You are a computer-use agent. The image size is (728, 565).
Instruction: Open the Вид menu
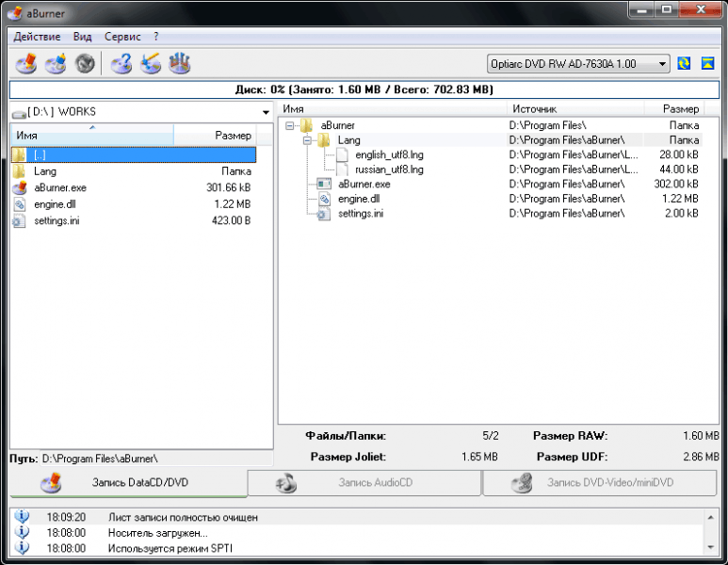tap(82, 37)
